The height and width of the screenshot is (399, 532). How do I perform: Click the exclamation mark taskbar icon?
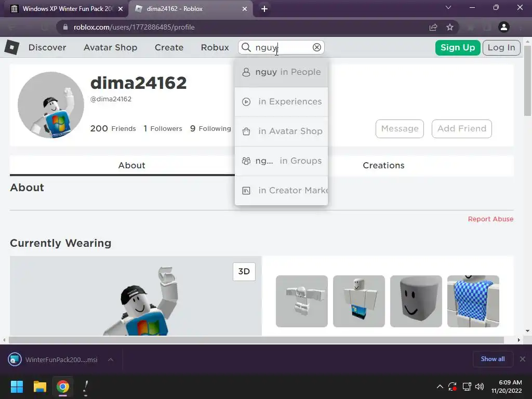(x=86, y=388)
